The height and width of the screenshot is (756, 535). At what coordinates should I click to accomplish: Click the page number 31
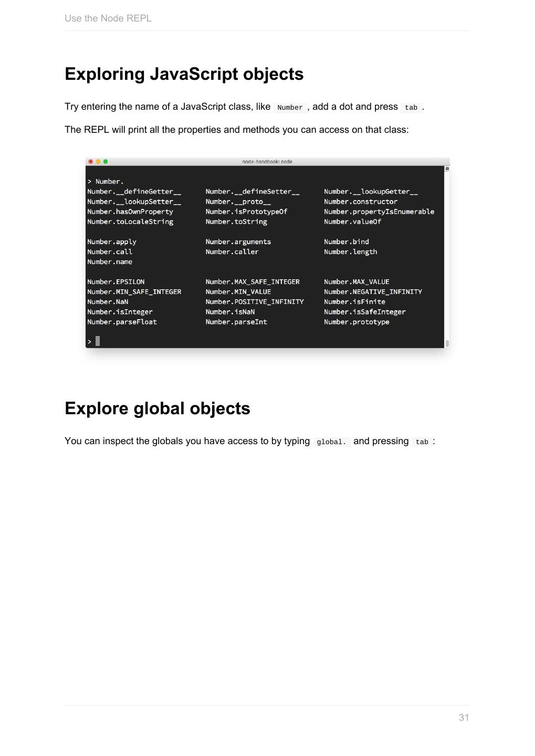(x=464, y=718)
